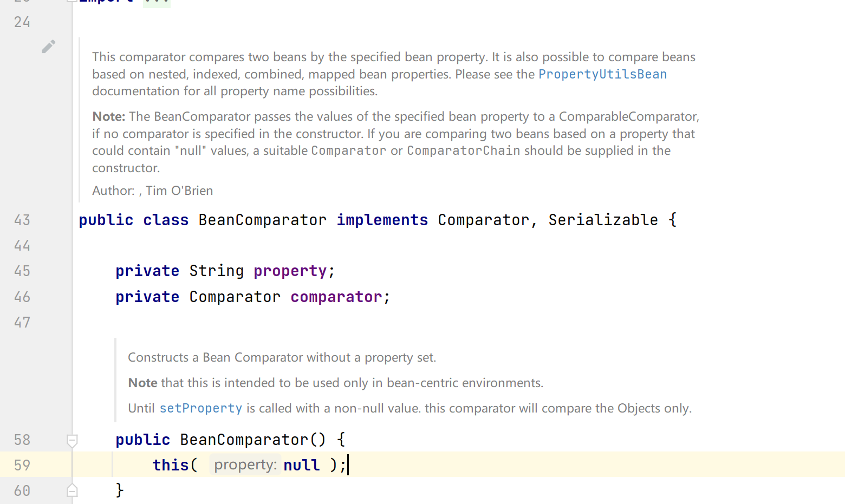This screenshot has height=504, width=845.
Task: Place cursor on the BeanComparator class name
Action: click(262, 220)
